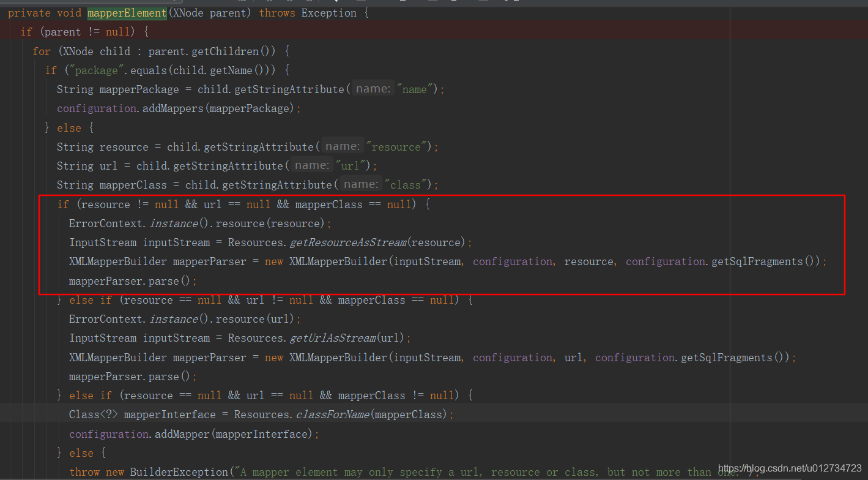The image size is (868, 480).
Task: Click 'Class<?> mapperInterface' declaration
Action: pos(142,414)
